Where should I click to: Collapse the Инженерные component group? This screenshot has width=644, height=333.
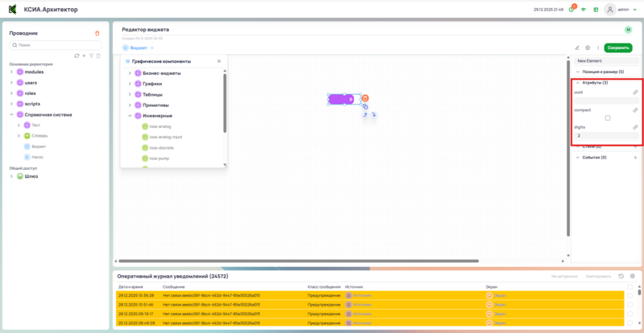tap(130, 116)
